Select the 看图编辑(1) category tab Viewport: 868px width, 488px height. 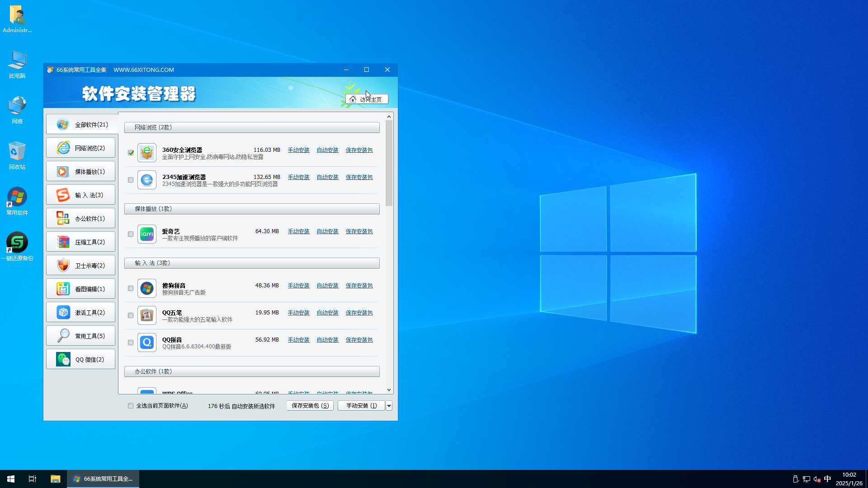(80, 289)
